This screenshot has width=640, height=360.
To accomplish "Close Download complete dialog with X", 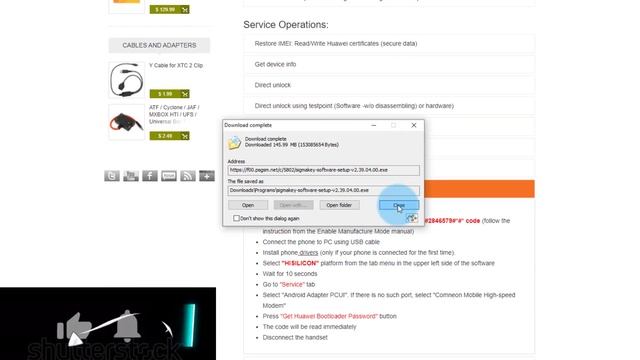I will tap(413, 125).
